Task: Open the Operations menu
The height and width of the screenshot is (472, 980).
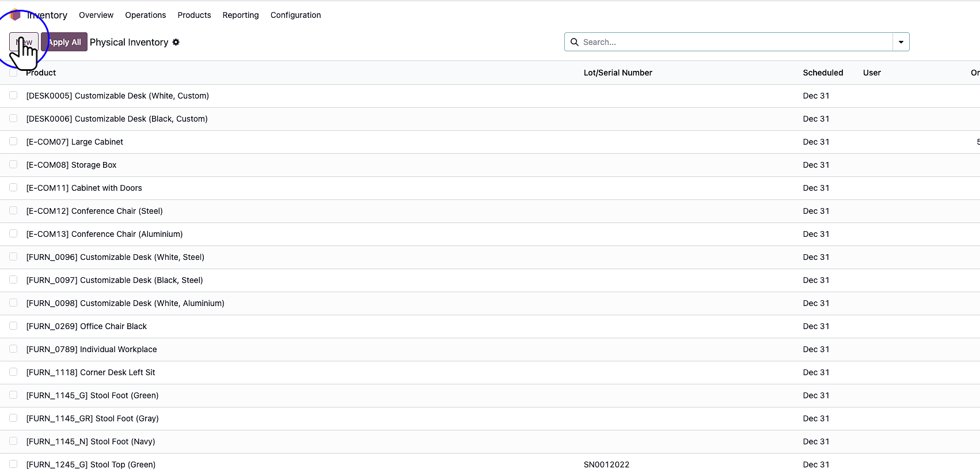Action: click(146, 15)
